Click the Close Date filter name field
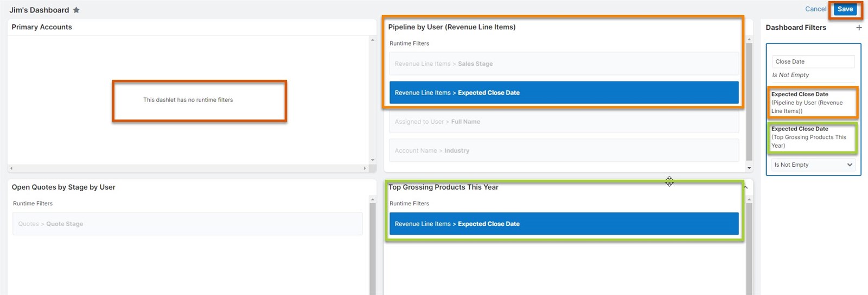868x295 pixels. coord(813,62)
